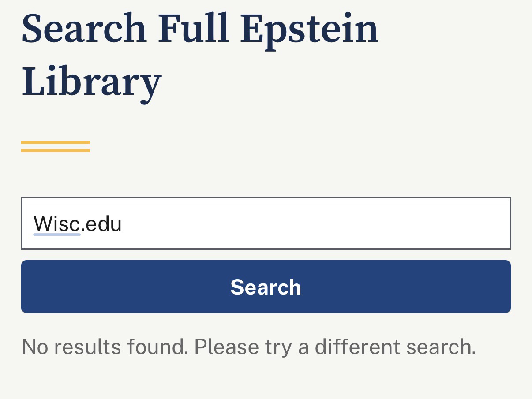Click the yellow double-line divider
This screenshot has width=532, height=399.
pyautogui.click(x=56, y=146)
